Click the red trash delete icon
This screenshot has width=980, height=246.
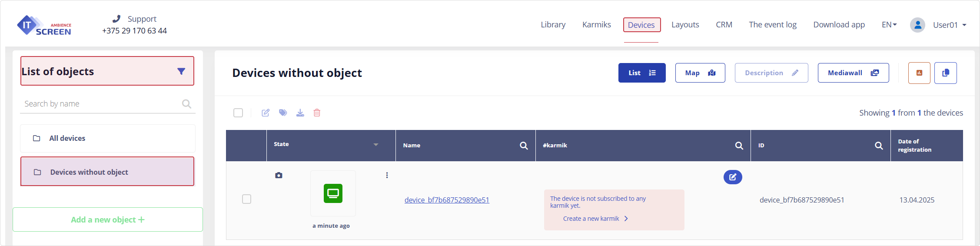(x=317, y=113)
